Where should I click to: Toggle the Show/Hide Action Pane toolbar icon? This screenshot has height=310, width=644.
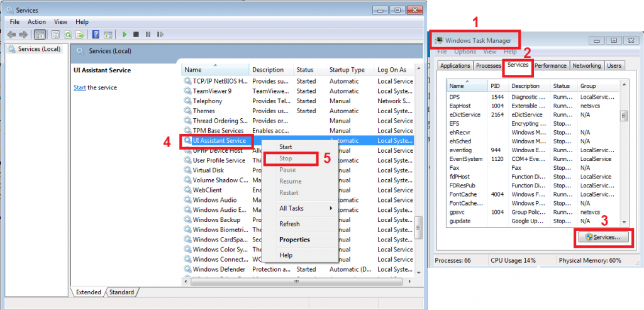click(108, 35)
